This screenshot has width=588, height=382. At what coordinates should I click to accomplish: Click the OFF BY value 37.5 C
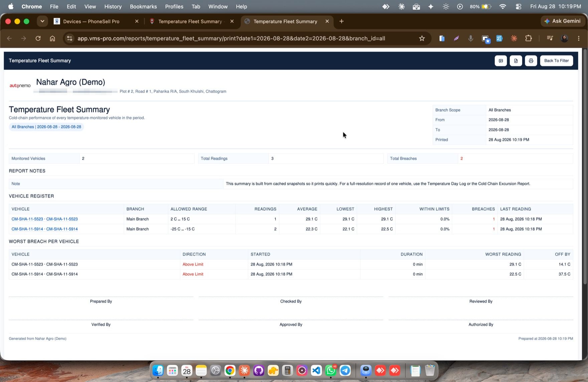point(564,274)
